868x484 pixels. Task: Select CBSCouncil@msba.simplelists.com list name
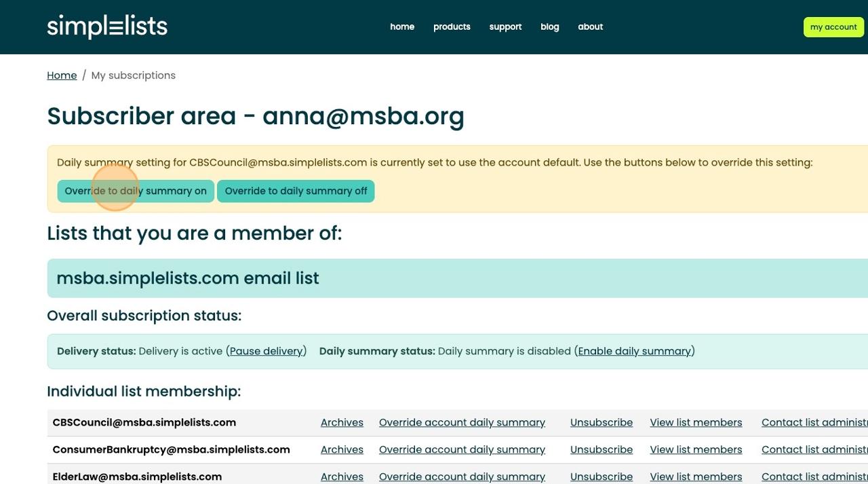[144, 422]
